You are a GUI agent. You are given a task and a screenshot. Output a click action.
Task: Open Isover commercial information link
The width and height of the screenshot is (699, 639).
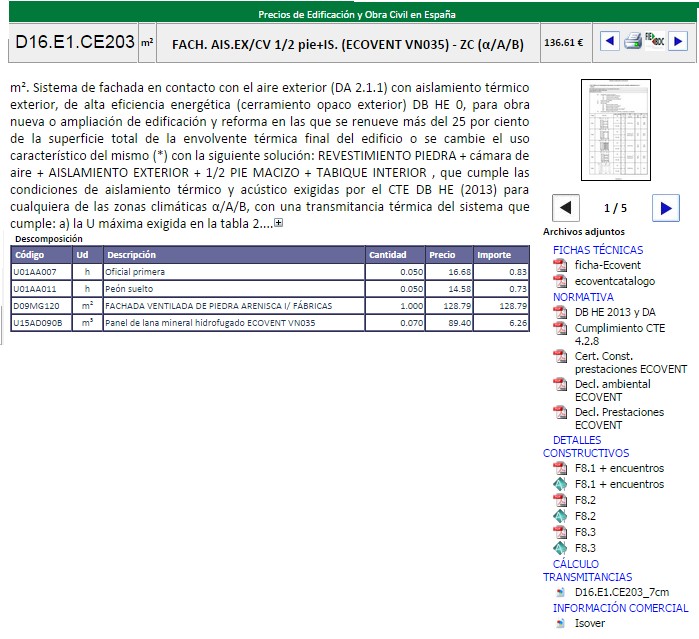point(589,623)
